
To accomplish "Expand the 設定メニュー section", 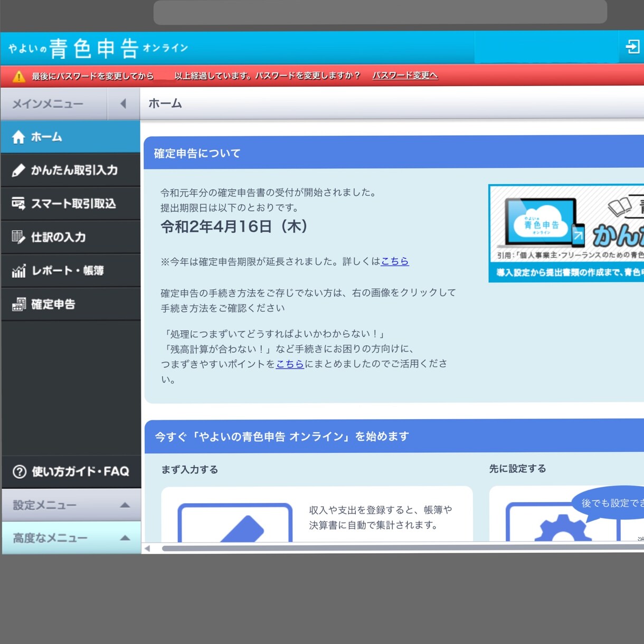I will coord(72,505).
